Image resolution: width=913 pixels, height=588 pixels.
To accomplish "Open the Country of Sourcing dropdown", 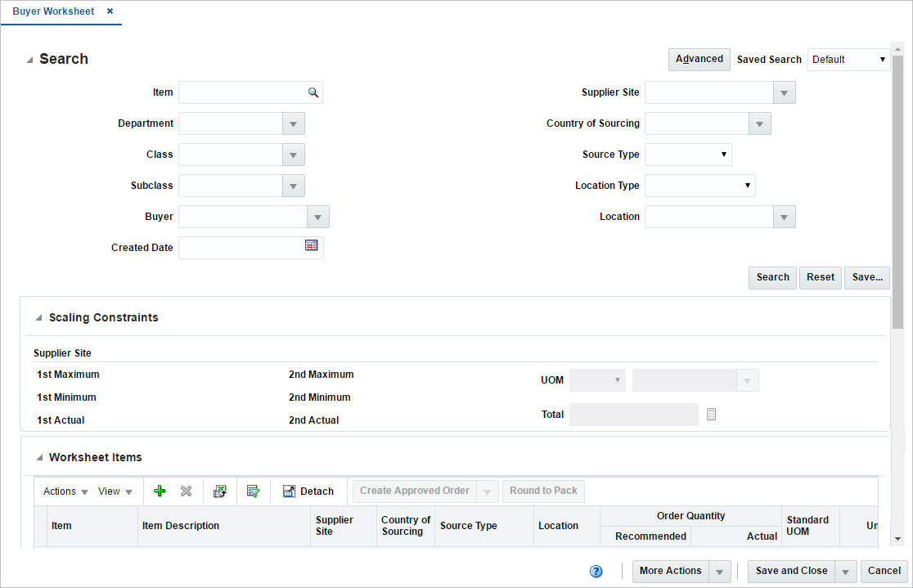I will (x=759, y=123).
